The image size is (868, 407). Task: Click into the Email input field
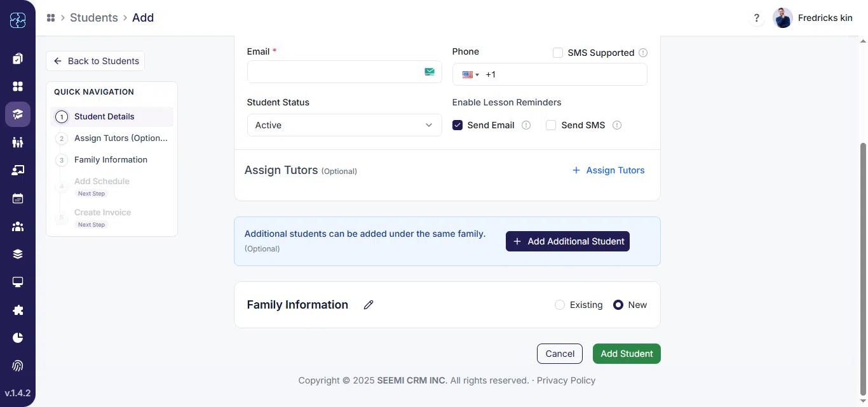(344, 72)
